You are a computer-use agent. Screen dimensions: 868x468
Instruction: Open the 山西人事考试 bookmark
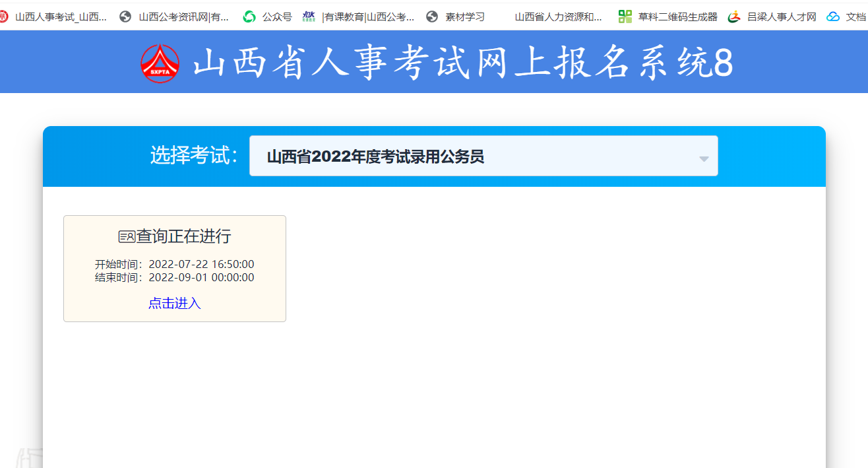click(x=61, y=17)
